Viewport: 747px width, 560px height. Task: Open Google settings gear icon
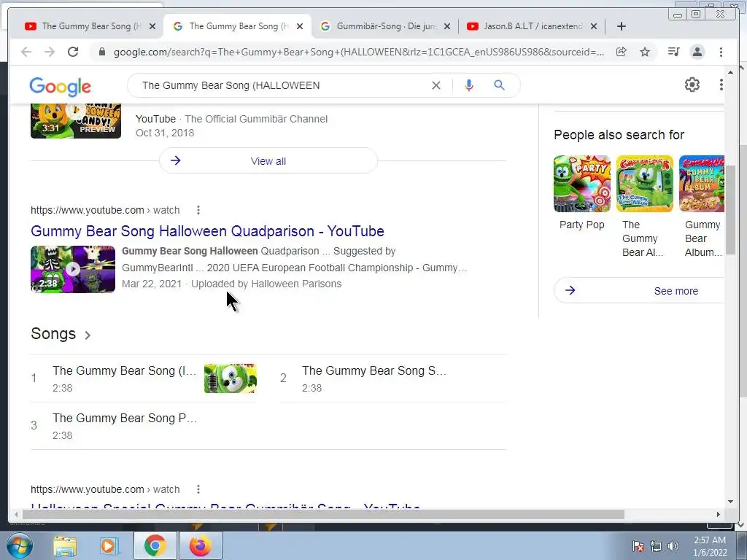click(x=692, y=85)
